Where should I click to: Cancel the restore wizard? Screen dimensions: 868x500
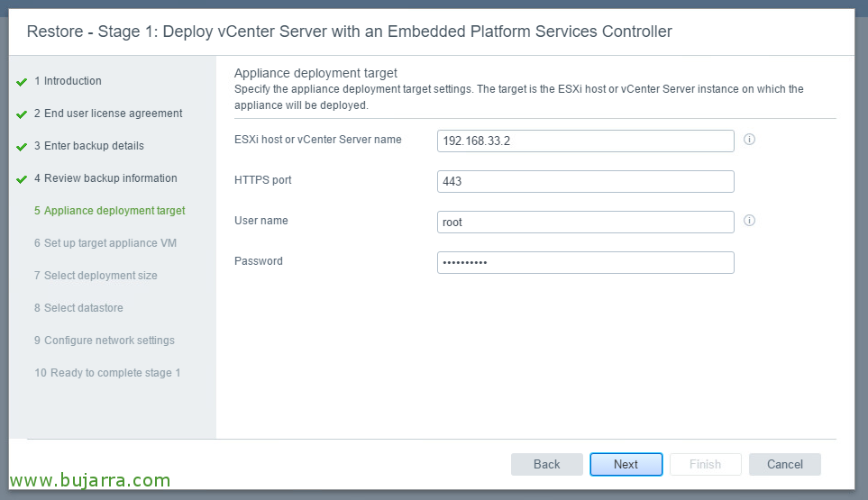[785, 465]
